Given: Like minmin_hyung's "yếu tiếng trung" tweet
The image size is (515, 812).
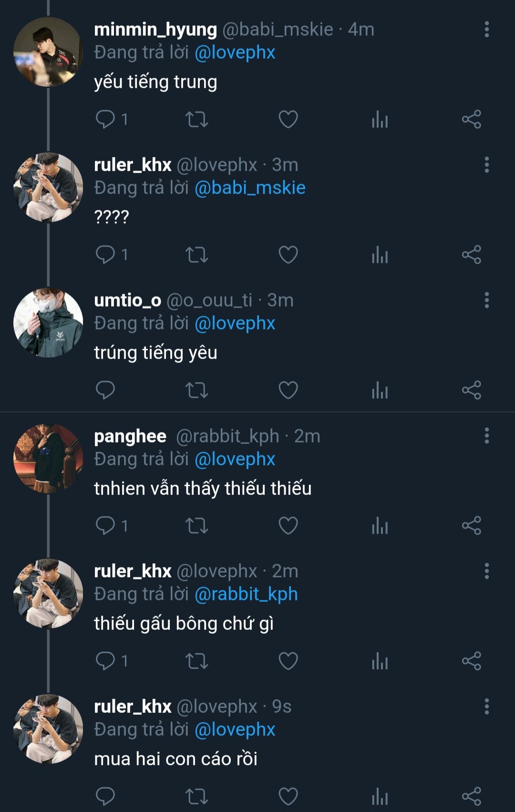Looking at the screenshot, I should tap(288, 119).
